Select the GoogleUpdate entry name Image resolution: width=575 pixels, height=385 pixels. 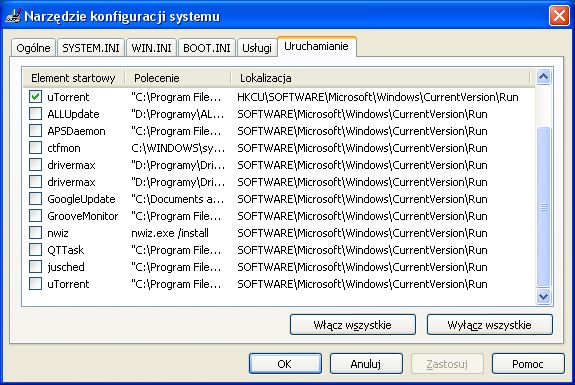(81, 199)
